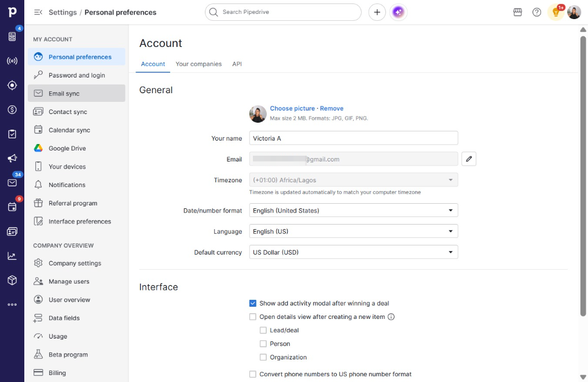Open Referral program page

[76, 203]
